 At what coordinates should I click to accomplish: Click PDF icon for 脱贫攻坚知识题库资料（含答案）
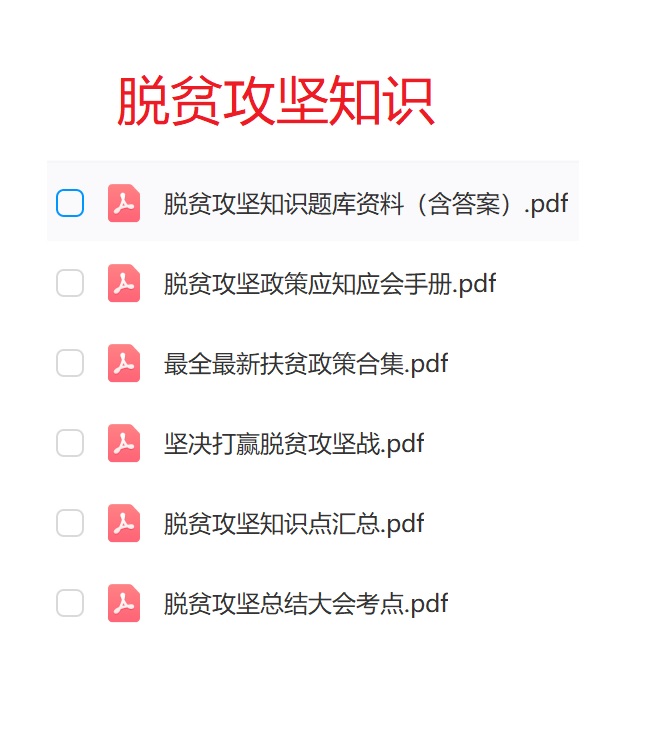click(x=124, y=203)
